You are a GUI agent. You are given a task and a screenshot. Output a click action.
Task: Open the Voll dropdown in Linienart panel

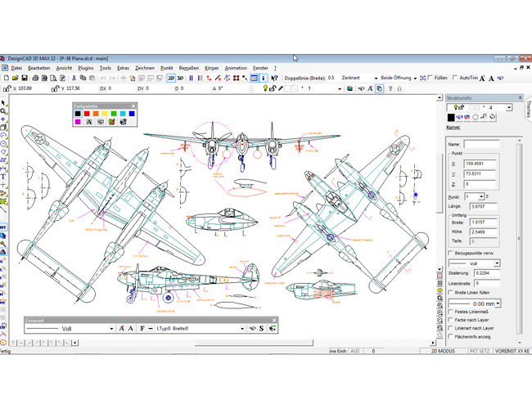point(111,328)
